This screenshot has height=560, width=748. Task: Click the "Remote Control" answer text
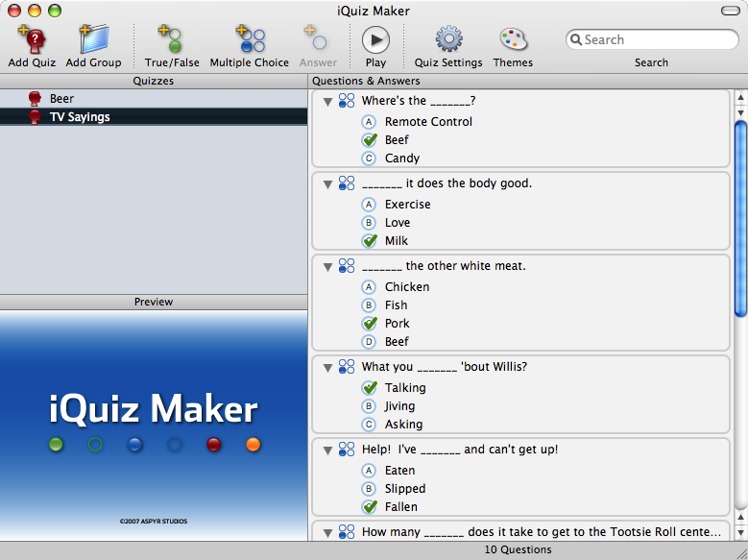point(429,122)
